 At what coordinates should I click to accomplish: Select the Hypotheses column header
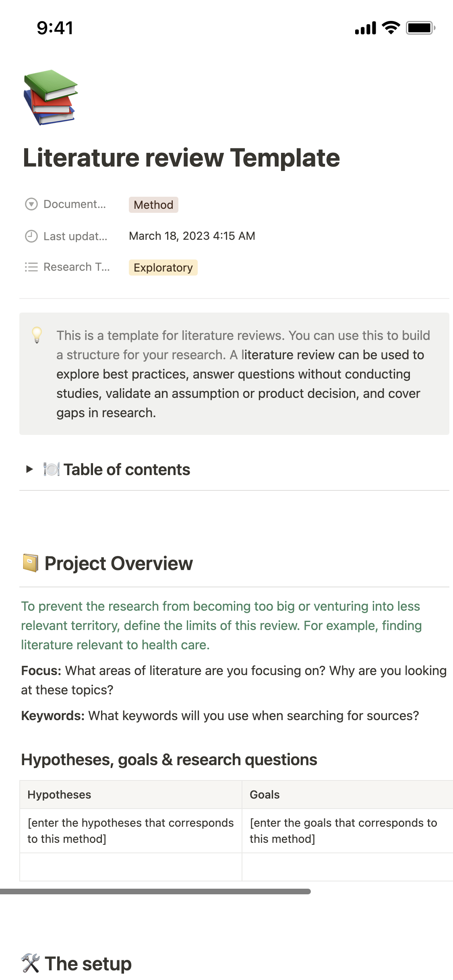point(59,795)
